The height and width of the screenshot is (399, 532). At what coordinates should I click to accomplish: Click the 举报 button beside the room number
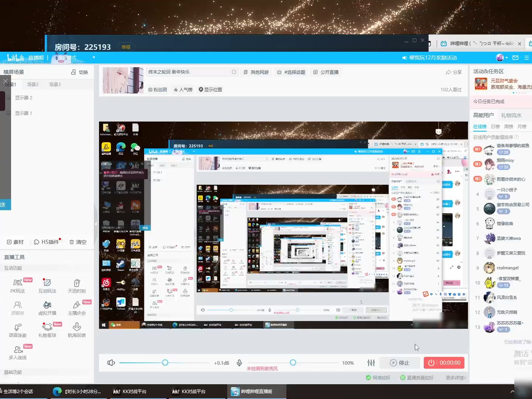click(126, 47)
